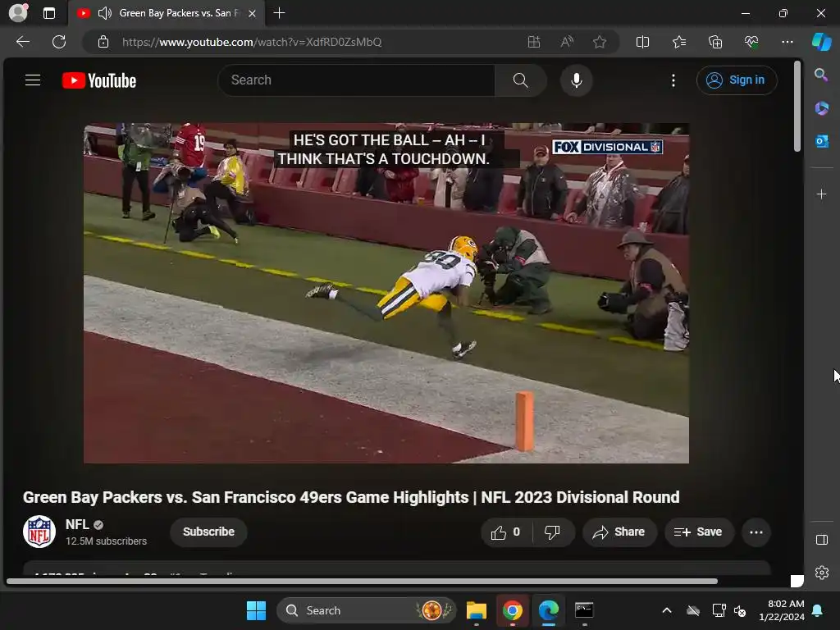The height and width of the screenshot is (630, 840).
Task: Close the Green Bay Packers tab
Action: (252, 13)
